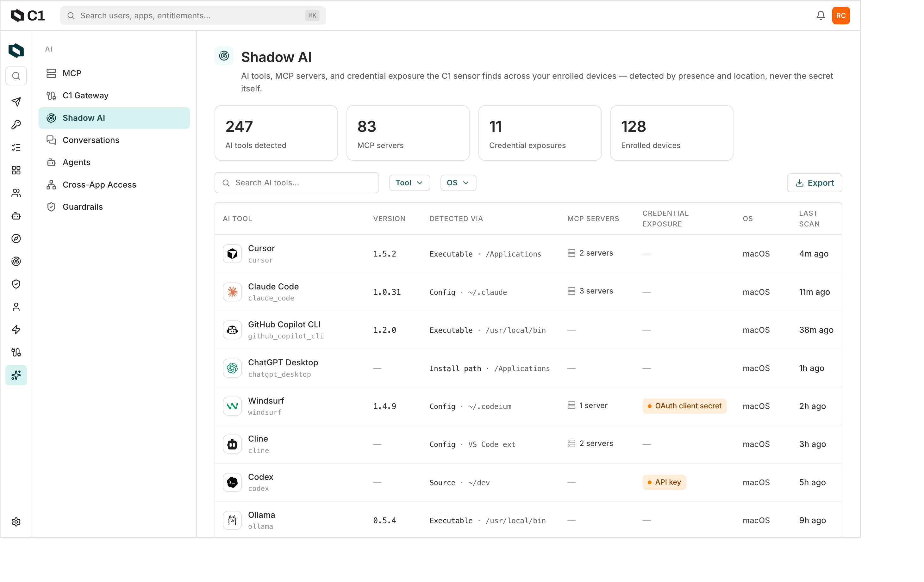Image resolution: width=924 pixels, height=582 pixels.
Task: Click the ChatGPT Desktop name
Action: click(x=283, y=362)
